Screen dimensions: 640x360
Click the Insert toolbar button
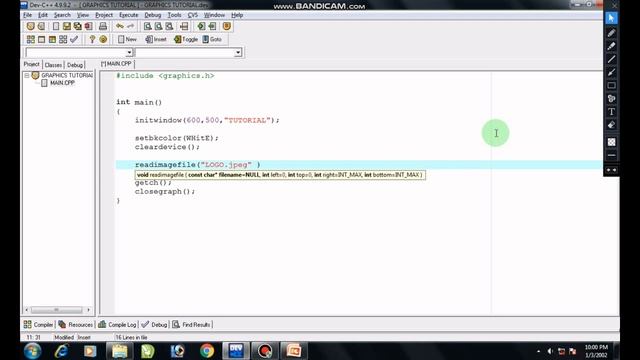click(156, 40)
